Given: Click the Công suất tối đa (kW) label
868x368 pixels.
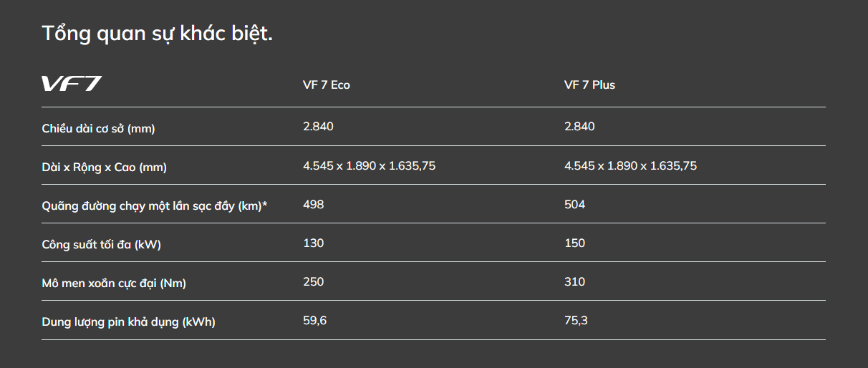Looking at the screenshot, I should [101, 244].
